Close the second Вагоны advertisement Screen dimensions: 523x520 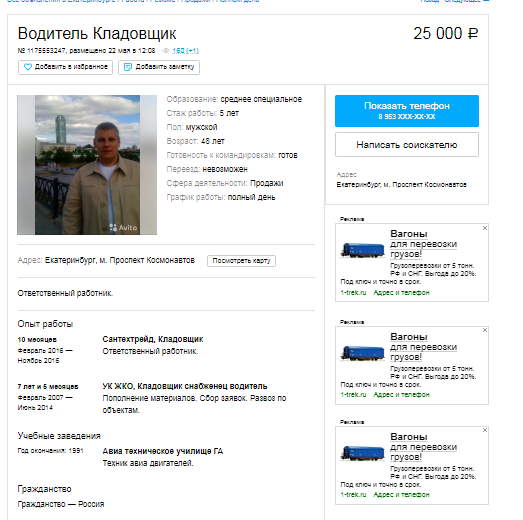coord(485,330)
